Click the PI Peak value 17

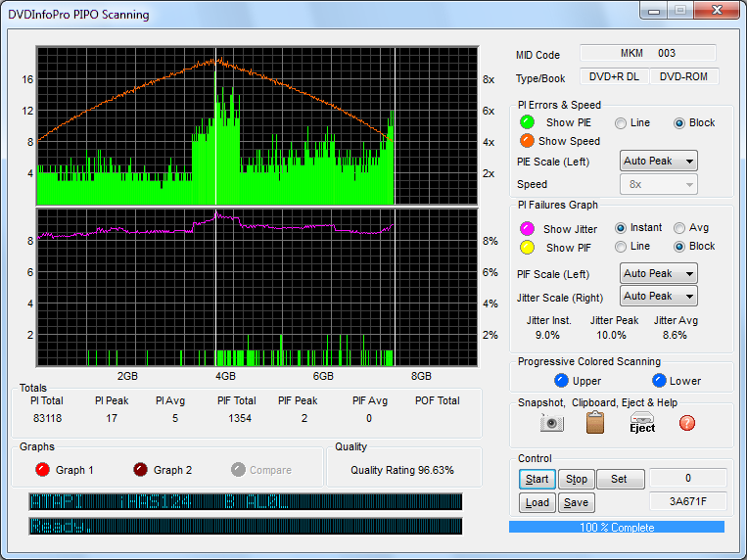click(112, 418)
